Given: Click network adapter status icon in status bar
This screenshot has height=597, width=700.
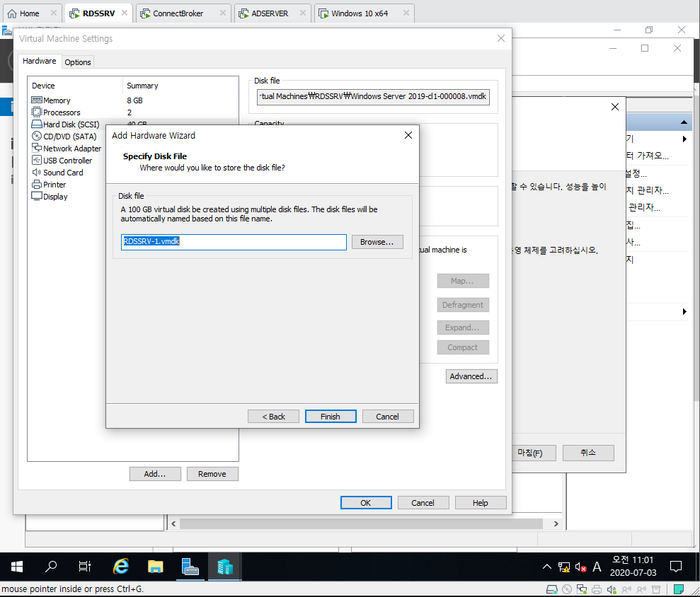Looking at the screenshot, I should point(582,589).
